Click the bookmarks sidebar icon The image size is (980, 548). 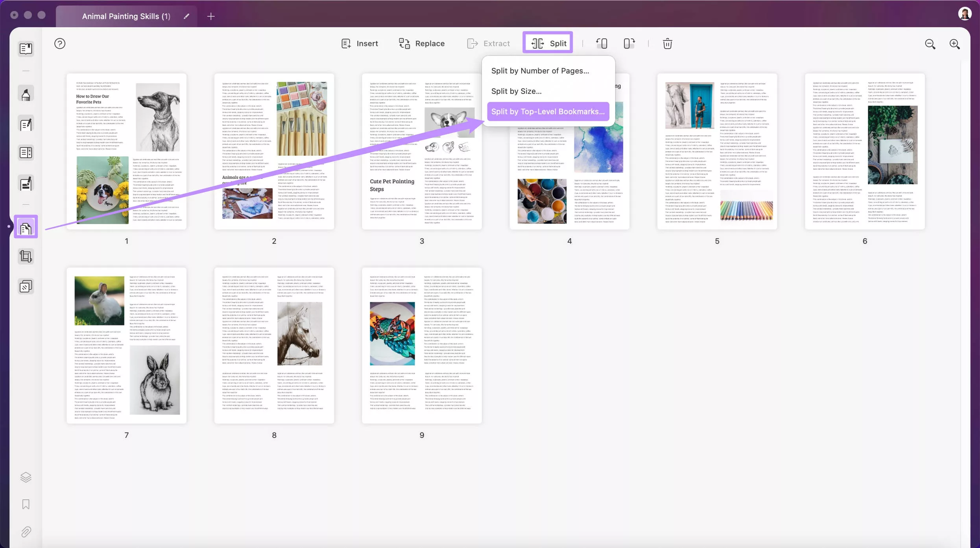26,504
